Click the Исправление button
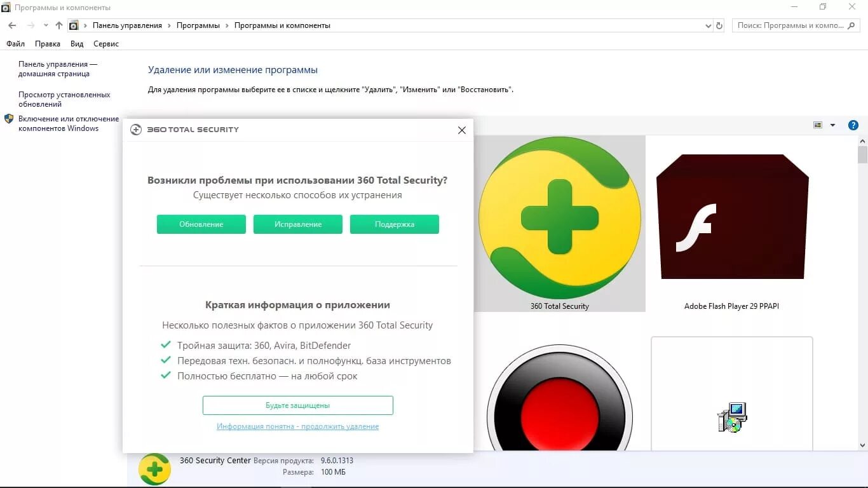This screenshot has width=868, height=488. coord(298,224)
